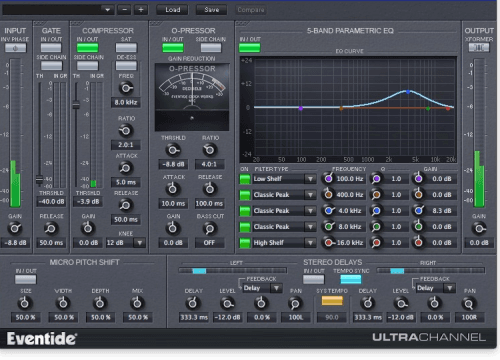The width and height of the screenshot is (500, 360).
Task: Bypass the 5-Band Parametric EQ In/Out
Action: (x=250, y=48)
